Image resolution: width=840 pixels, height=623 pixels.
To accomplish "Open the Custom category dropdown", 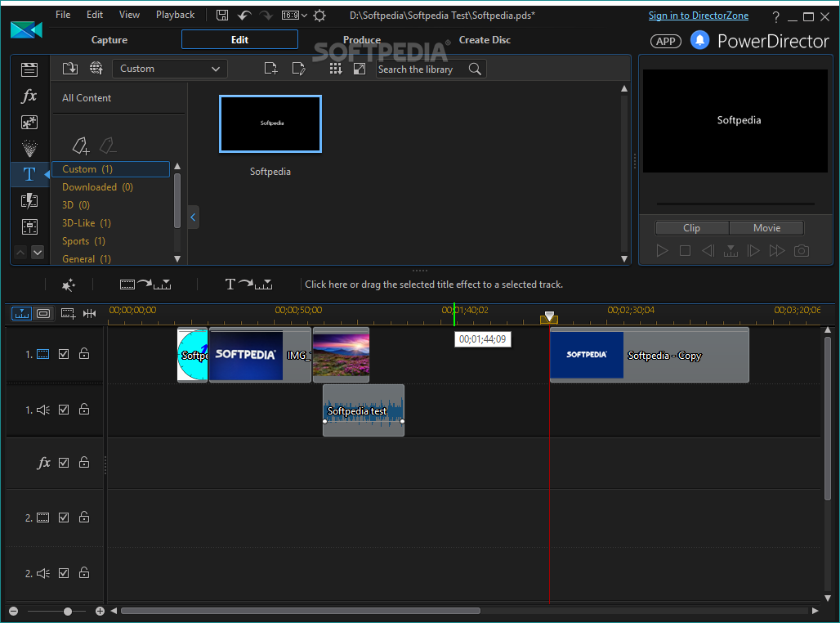I will coord(170,69).
